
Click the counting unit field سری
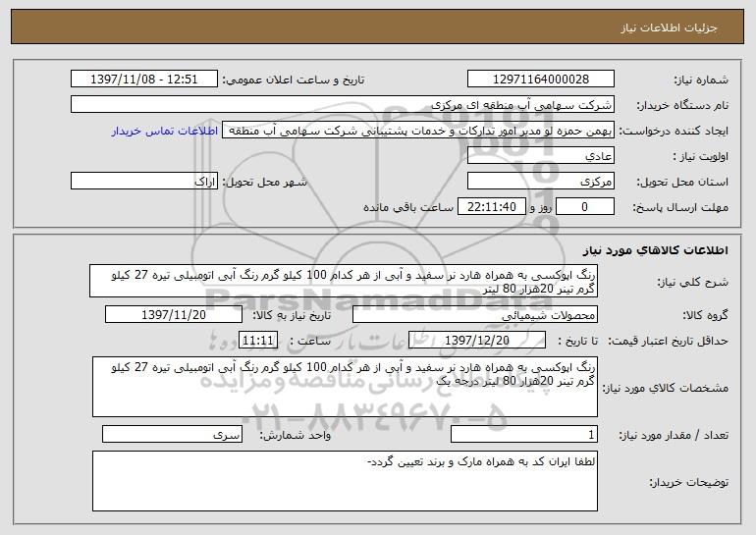tap(172, 434)
